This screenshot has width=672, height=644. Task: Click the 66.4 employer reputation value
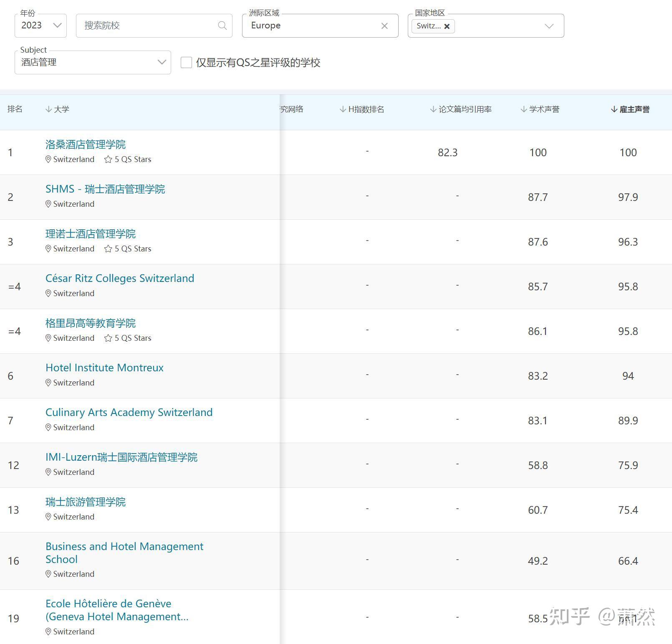tap(628, 561)
